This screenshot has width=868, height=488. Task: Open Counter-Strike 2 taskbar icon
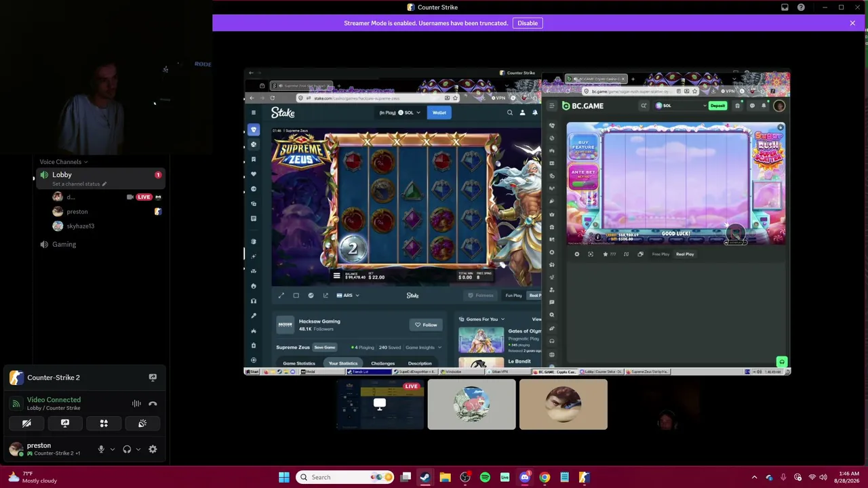(x=584, y=477)
